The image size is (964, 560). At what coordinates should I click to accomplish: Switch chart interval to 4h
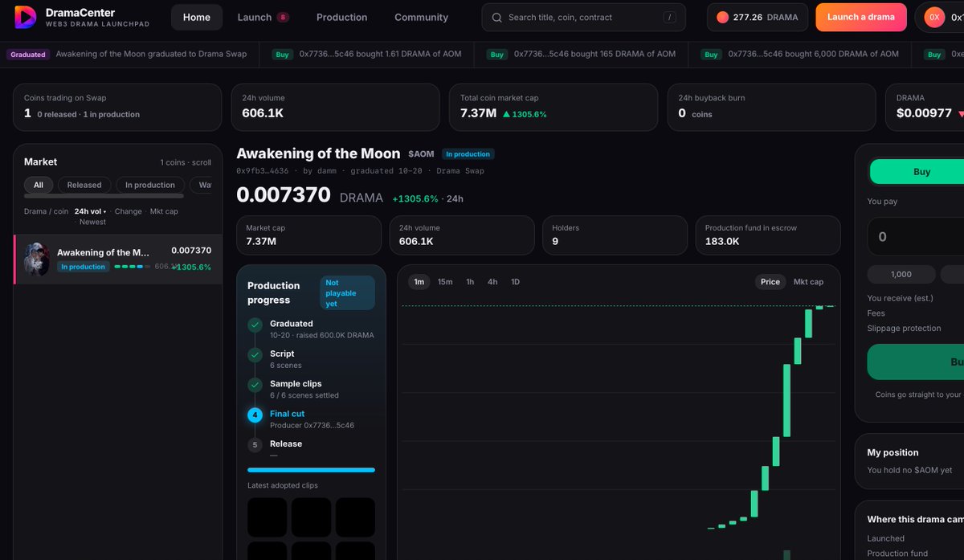(492, 282)
